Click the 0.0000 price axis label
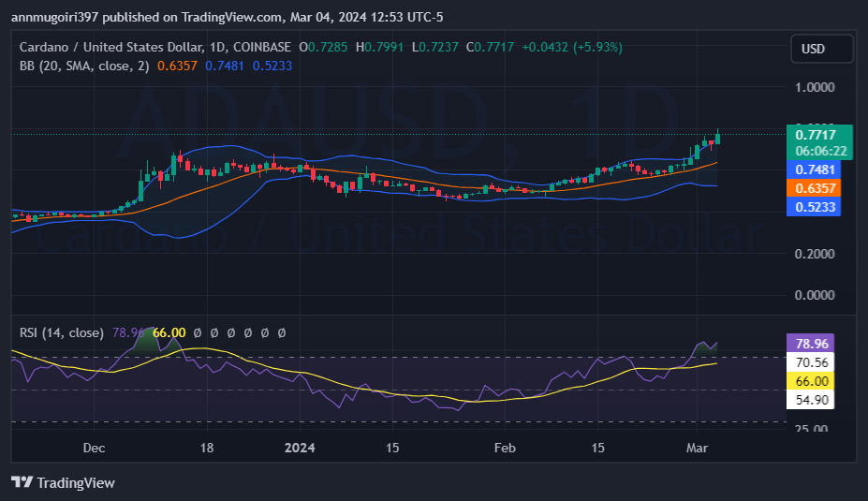 point(815,295)
